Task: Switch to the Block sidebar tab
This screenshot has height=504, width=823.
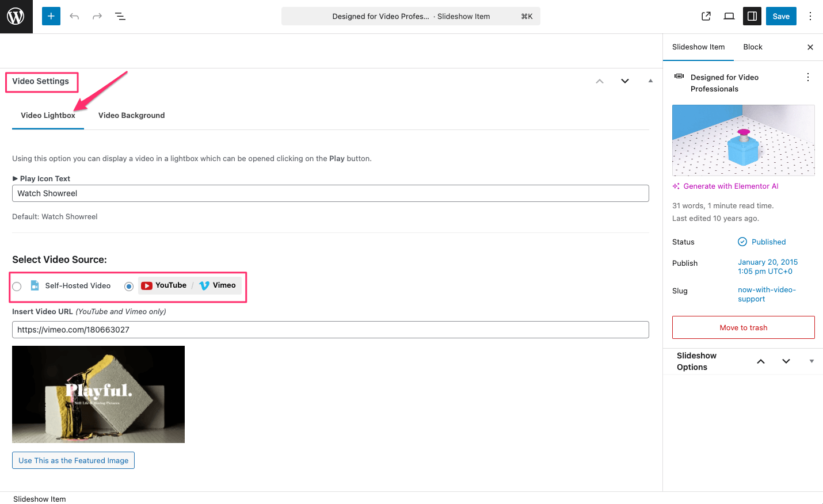Action: click(752, 47)
